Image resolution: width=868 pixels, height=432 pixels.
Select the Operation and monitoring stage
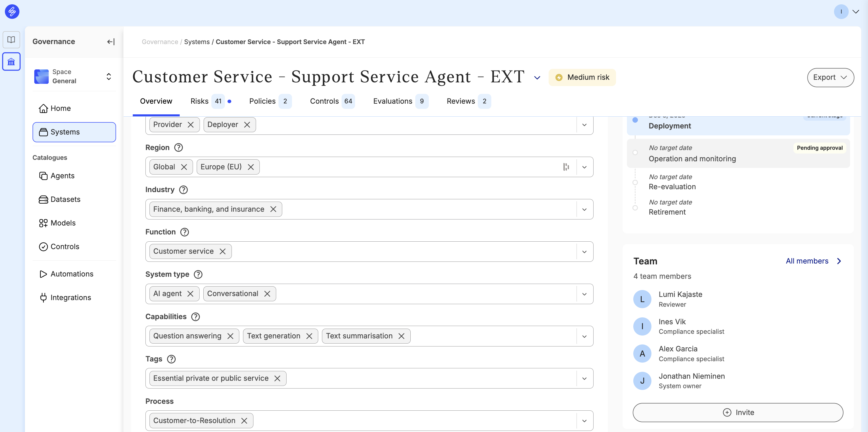pyautogui.click(x=738, y=153)
